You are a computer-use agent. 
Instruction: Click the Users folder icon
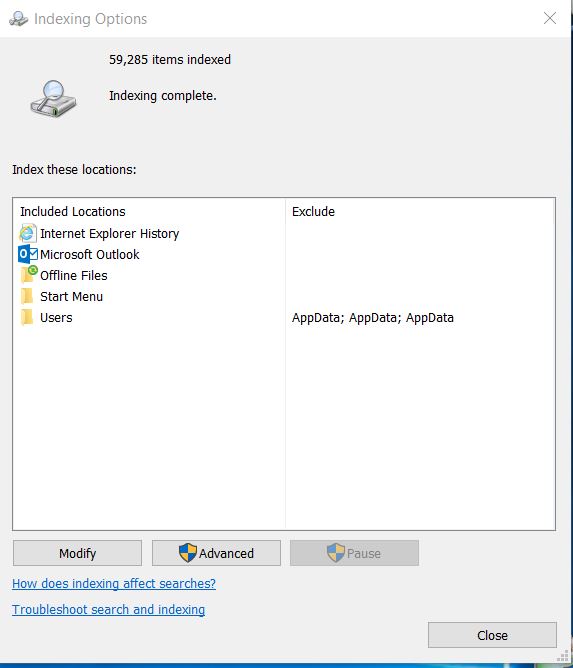pos(27,317)
